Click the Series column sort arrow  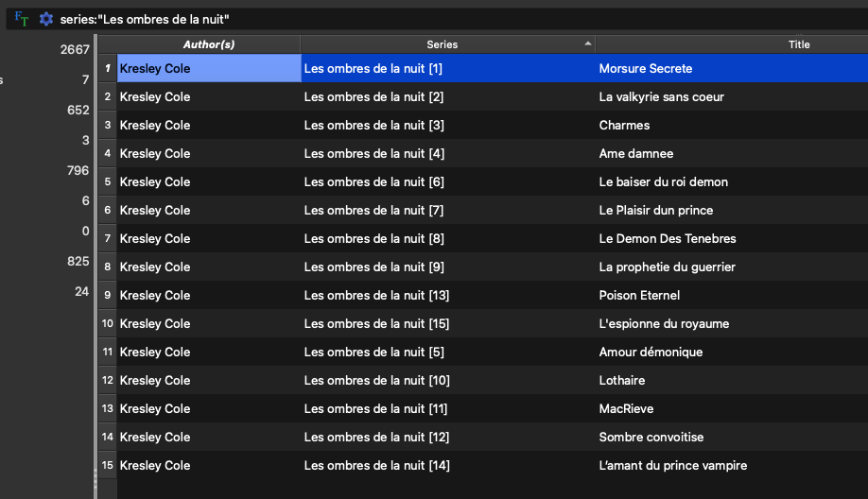[x=588, y=43]
